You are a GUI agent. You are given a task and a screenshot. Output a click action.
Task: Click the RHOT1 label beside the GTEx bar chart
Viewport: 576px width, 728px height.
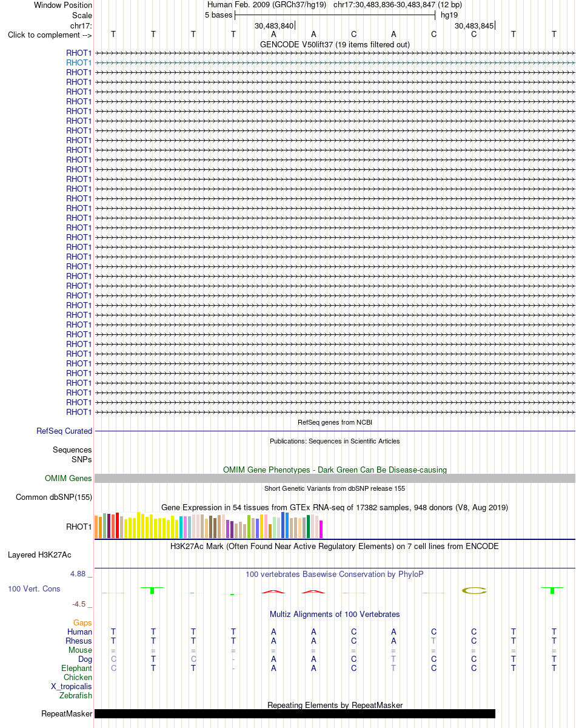click(79, 527)
